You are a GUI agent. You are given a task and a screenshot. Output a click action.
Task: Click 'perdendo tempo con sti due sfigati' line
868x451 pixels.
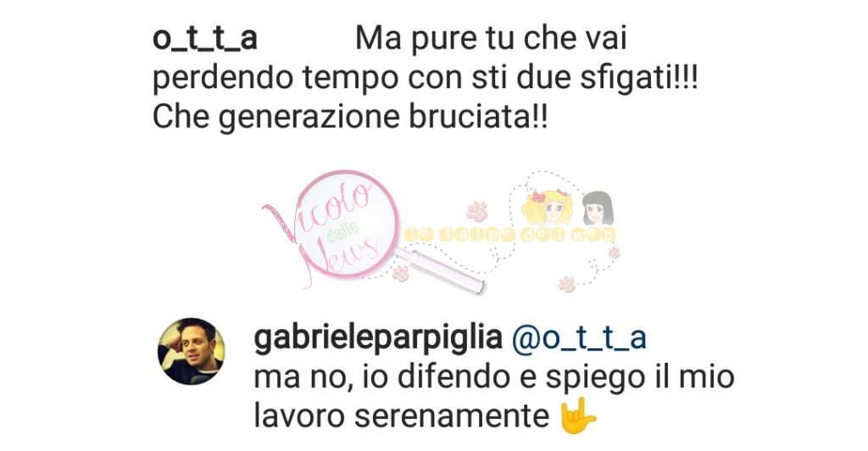(x=426, y=78)
